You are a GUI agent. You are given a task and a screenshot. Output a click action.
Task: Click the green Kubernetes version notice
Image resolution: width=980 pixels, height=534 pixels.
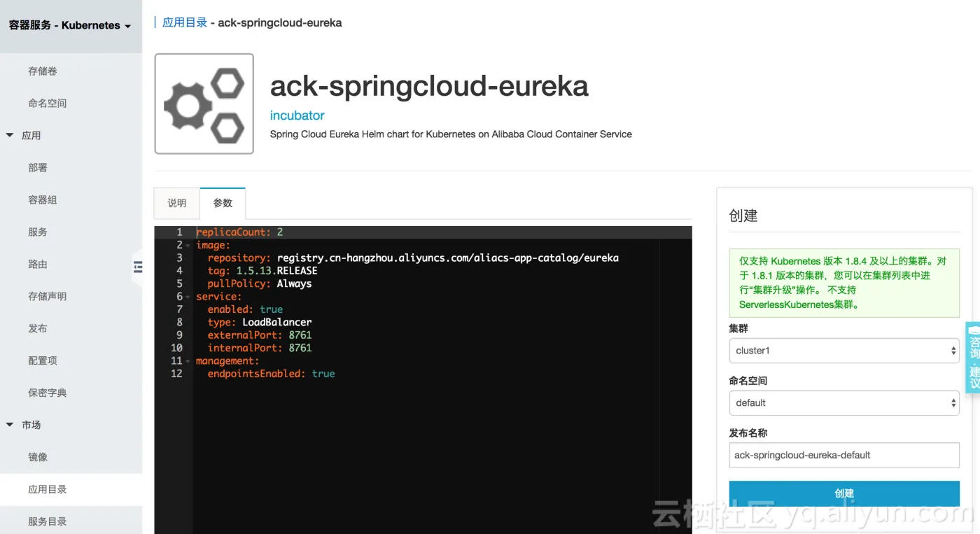pyautogui.click(x=844, y=283)
